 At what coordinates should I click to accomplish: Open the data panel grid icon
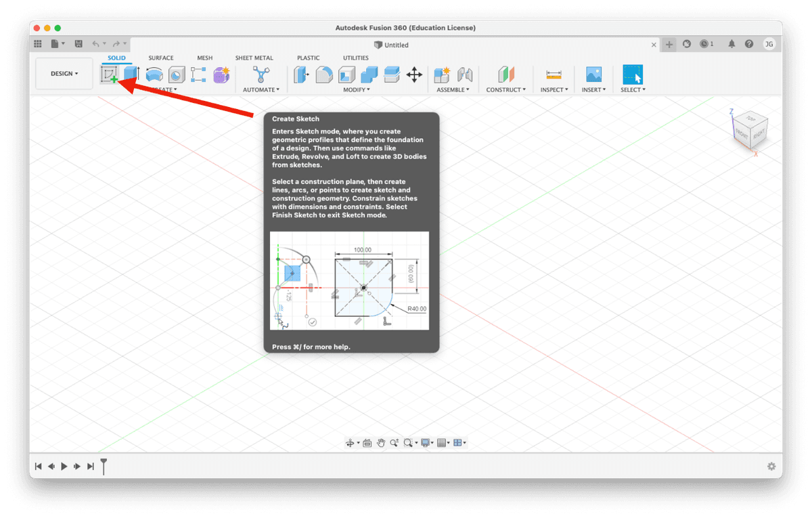click(38, 44)
